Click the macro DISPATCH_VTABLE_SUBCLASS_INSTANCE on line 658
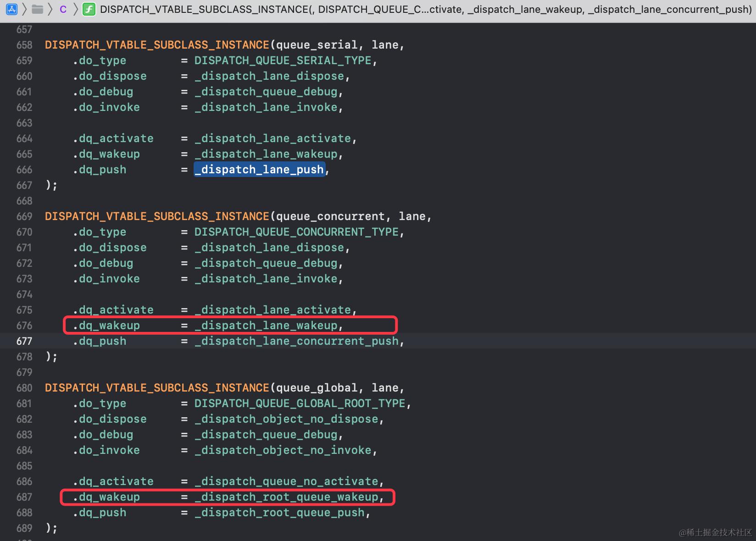Image resolution: width=756 pixels, height=541 pixels. [157, 45]
